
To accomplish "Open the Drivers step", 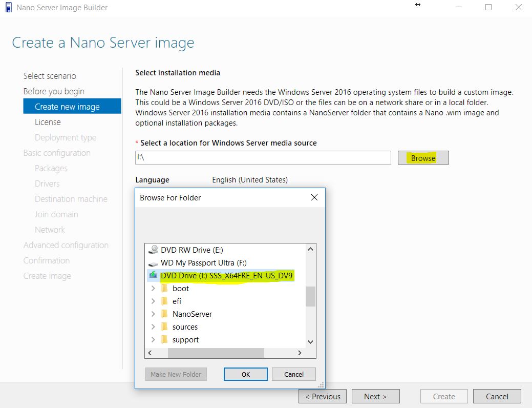I will (x=47, y=183).
